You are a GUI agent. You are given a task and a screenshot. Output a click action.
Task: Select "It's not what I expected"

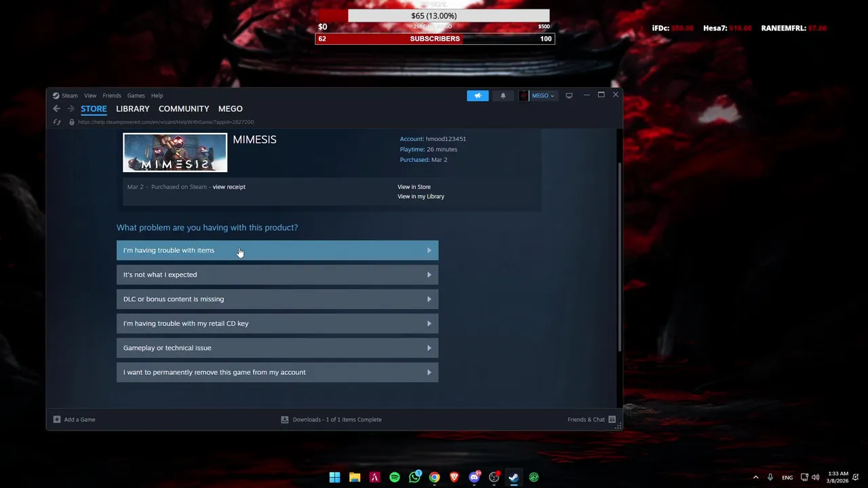277,274
